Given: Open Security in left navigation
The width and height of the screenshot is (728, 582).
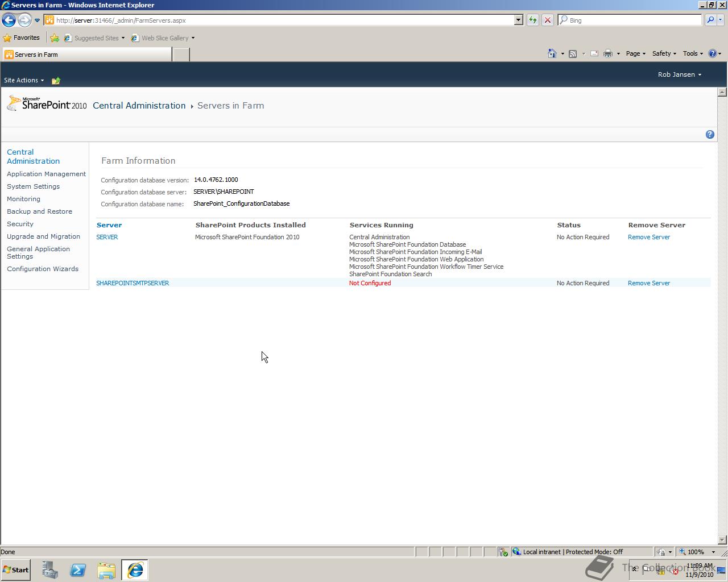Looking at the screenshot, I should 20,224.
